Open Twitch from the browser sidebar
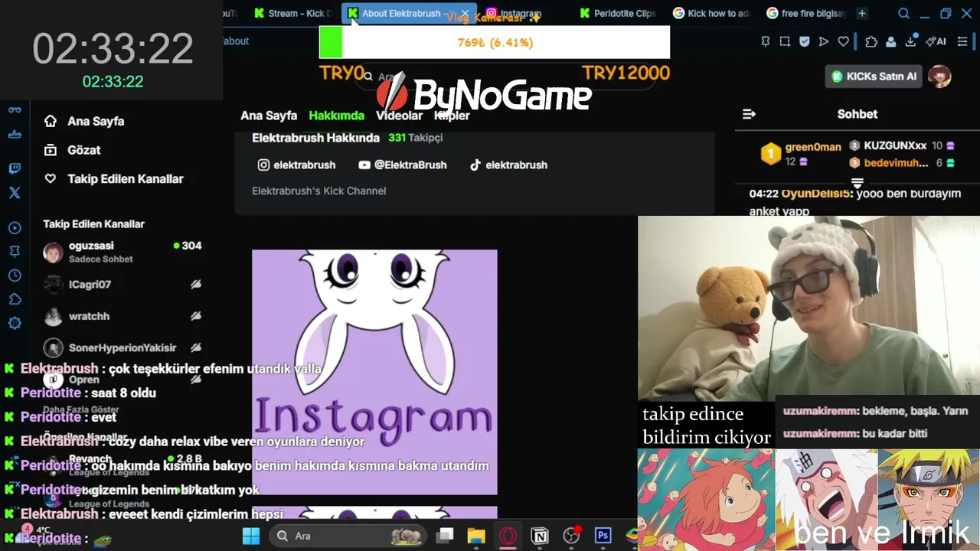Viewport: 980px width, 551px height. click(15, 168)
